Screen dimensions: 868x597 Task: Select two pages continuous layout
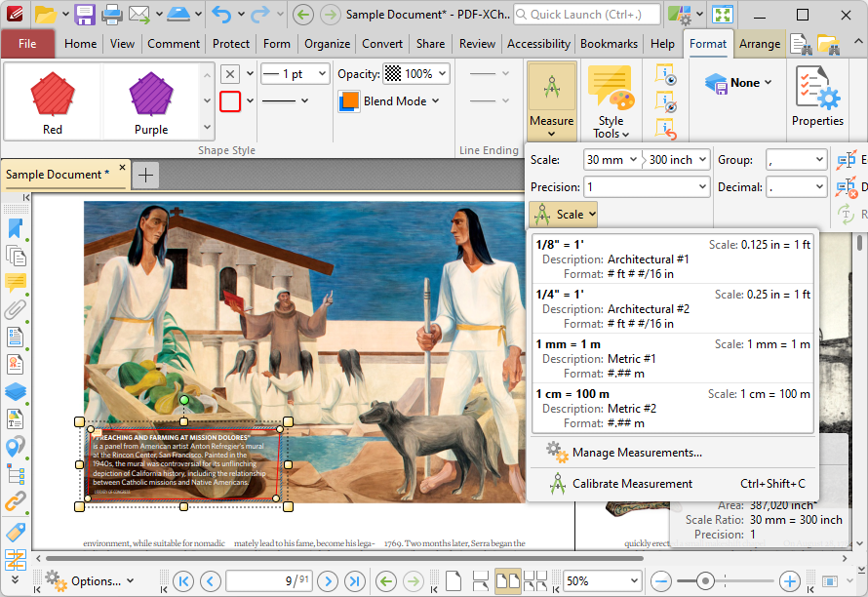[534, 581]
